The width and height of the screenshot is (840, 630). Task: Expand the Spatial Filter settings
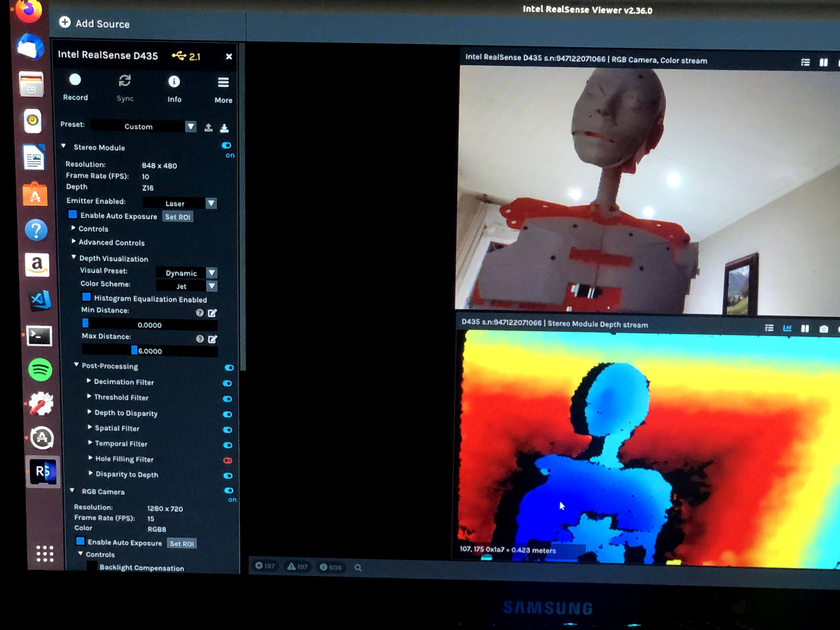pos(90,427)
